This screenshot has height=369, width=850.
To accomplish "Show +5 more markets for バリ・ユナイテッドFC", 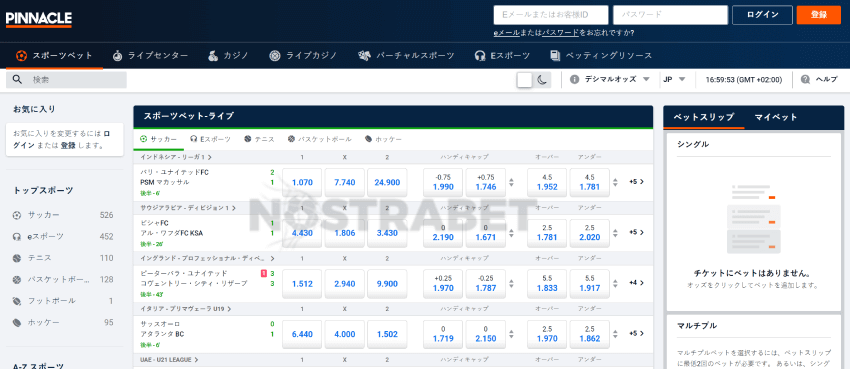I will coord(636,182).
